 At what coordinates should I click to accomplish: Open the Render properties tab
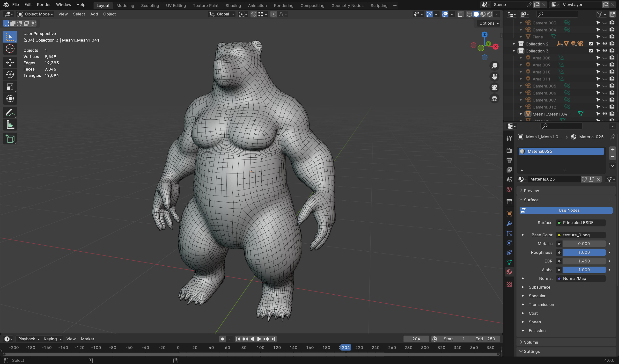tap(509, 150)
